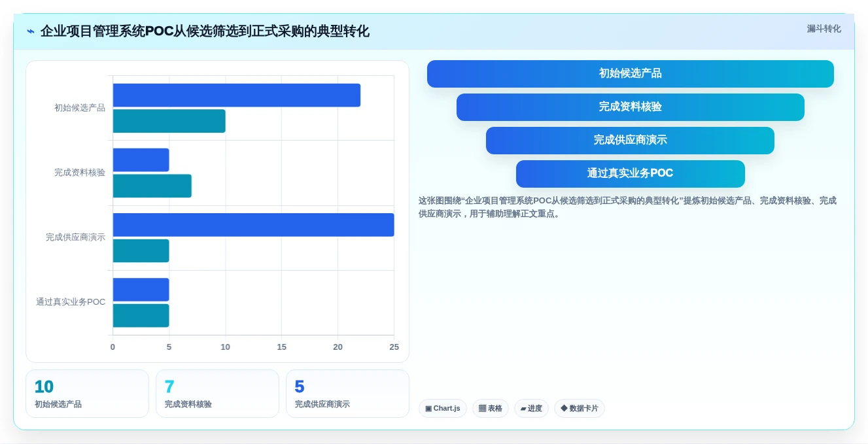Image resolution: width=868 pixels, height=444 pixels.
Task: Click the blue bar for 通过真实业务POC
Action: pos(141,290)
